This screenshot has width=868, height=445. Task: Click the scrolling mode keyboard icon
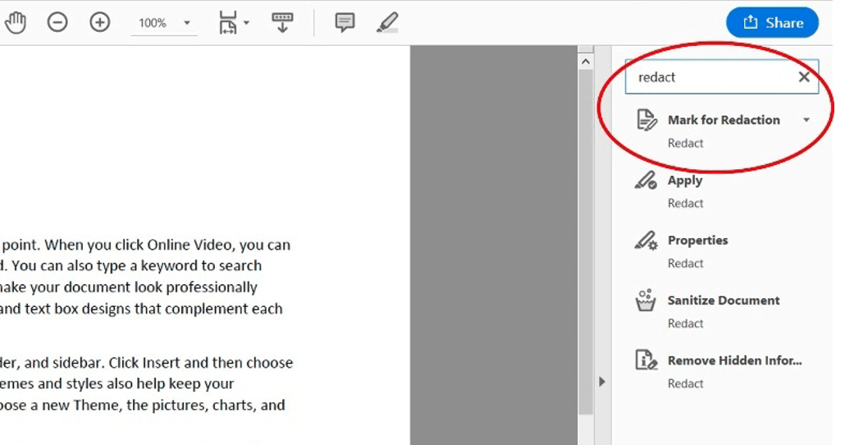click(282, 22)
